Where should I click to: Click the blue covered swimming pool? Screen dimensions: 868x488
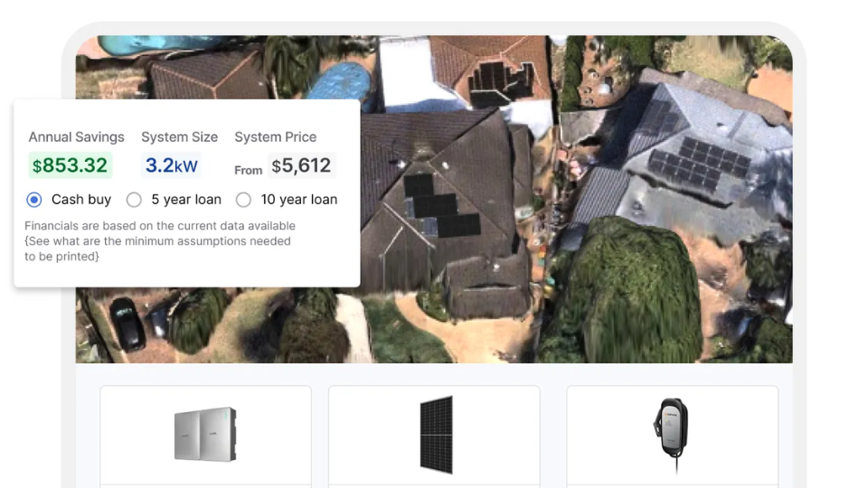[339, 80]
